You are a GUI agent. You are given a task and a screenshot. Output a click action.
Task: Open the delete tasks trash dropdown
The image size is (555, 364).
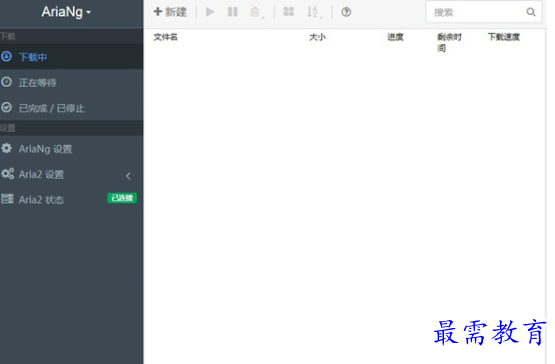(257, 12)
